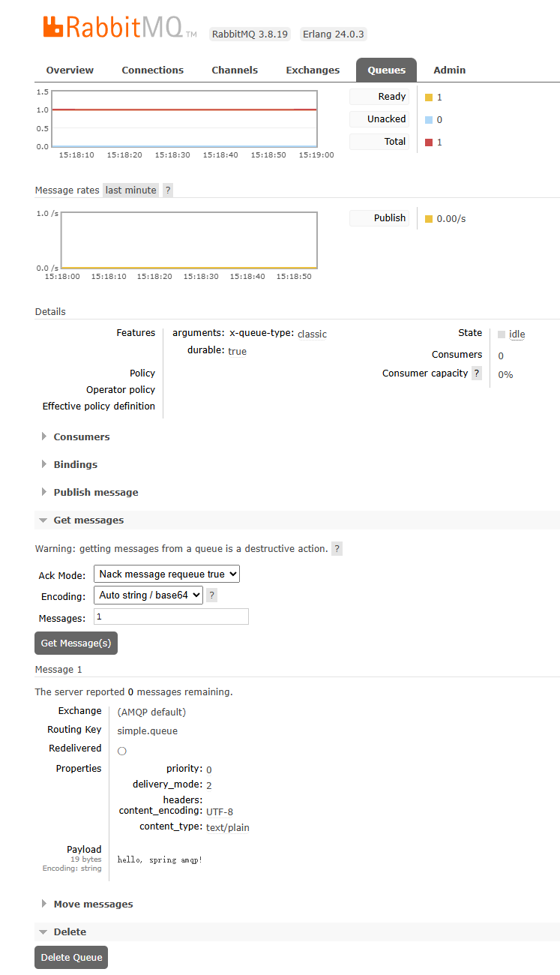Collapse the Delete section

tap(297, 931)
